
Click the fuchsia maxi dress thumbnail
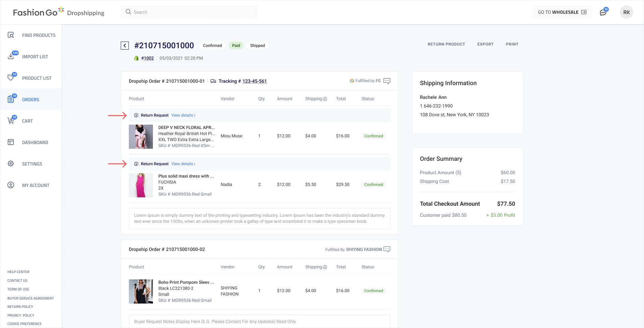tap(141, 185)
